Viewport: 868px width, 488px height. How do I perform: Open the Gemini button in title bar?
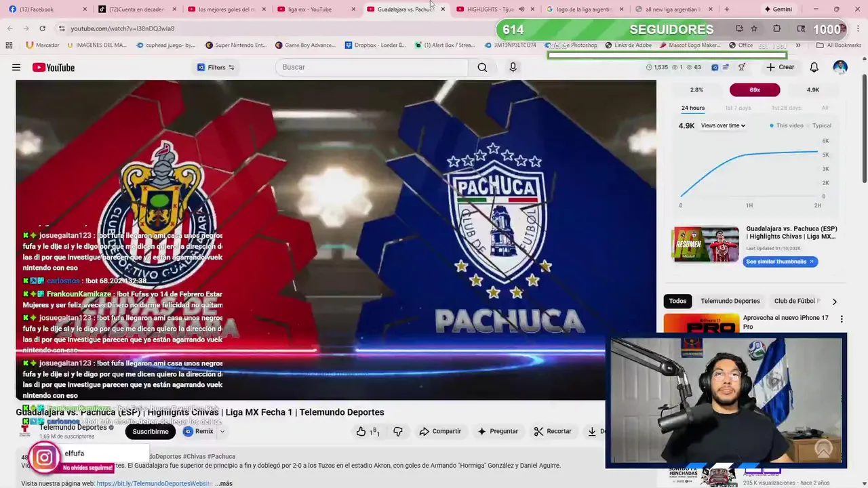(x=778, y=9)
